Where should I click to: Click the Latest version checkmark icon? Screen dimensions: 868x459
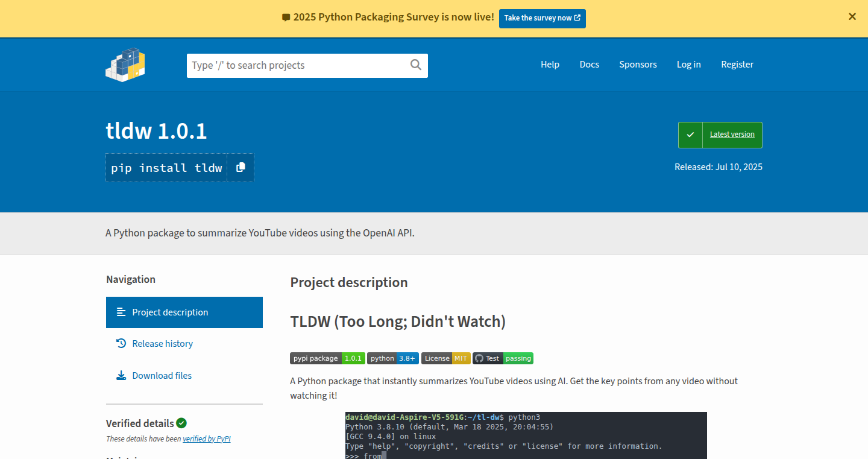click(691, 135)
